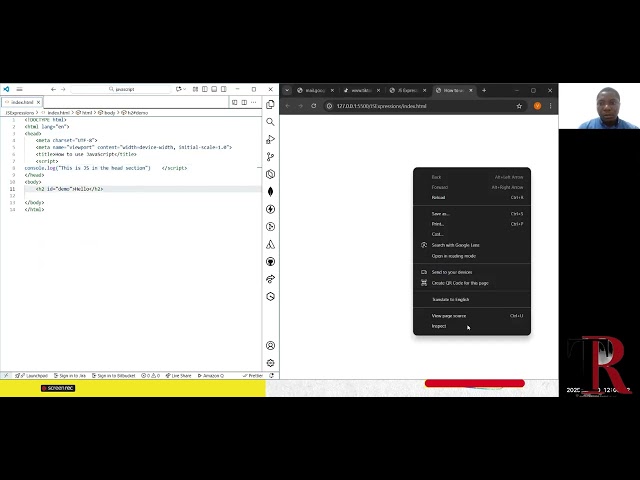Open the lightning bolt extension icon
This screenshot has height=480, width=640.
coord(270,209)
